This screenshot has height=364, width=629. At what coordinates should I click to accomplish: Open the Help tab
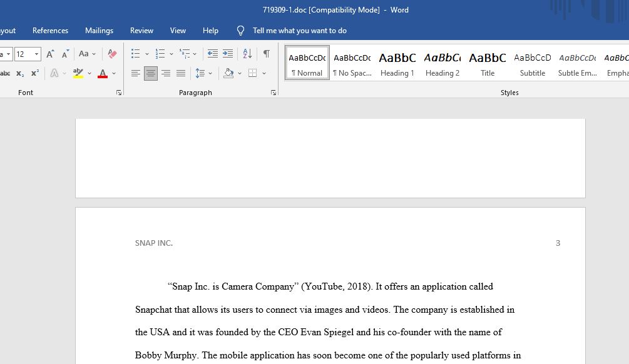tap(210, 31)
